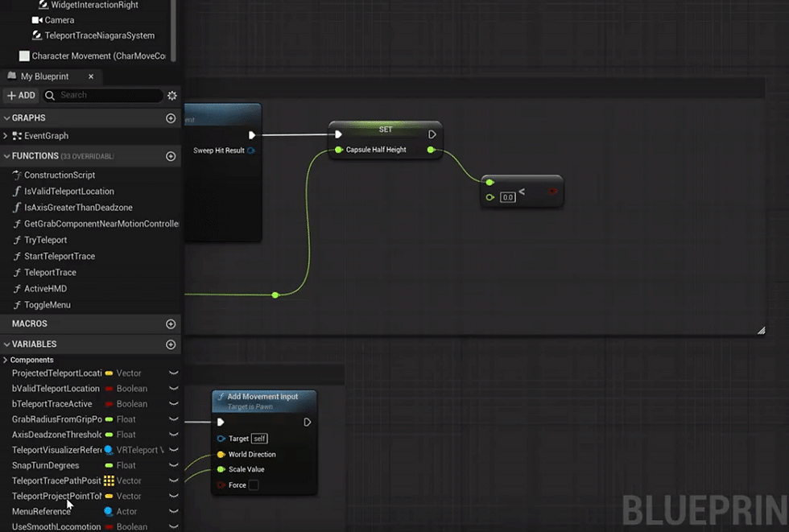Select the ActiveHMD function

[45, 289]
